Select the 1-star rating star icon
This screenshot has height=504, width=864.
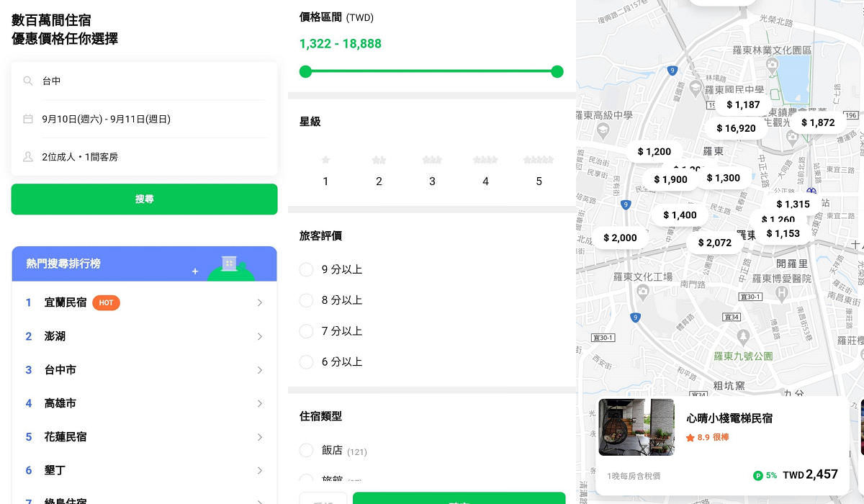pos(325,159)
